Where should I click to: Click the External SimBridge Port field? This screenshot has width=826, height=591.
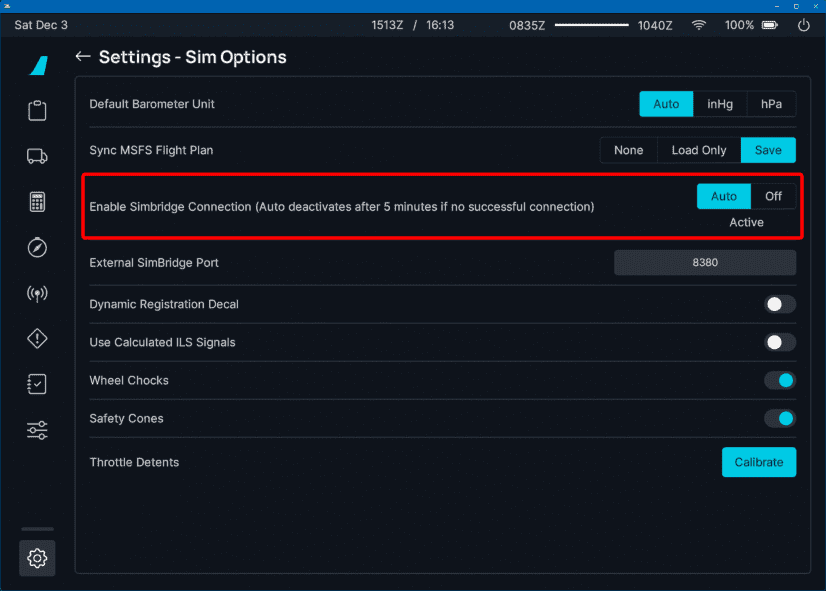click(x=704, y=263)
